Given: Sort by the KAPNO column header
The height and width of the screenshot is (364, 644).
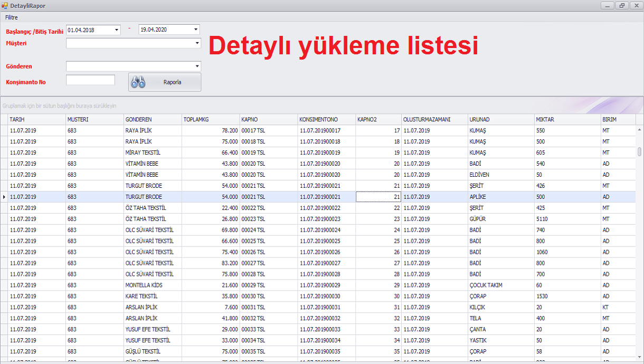Looking at the screenshot, I should [x=269, y=120].
